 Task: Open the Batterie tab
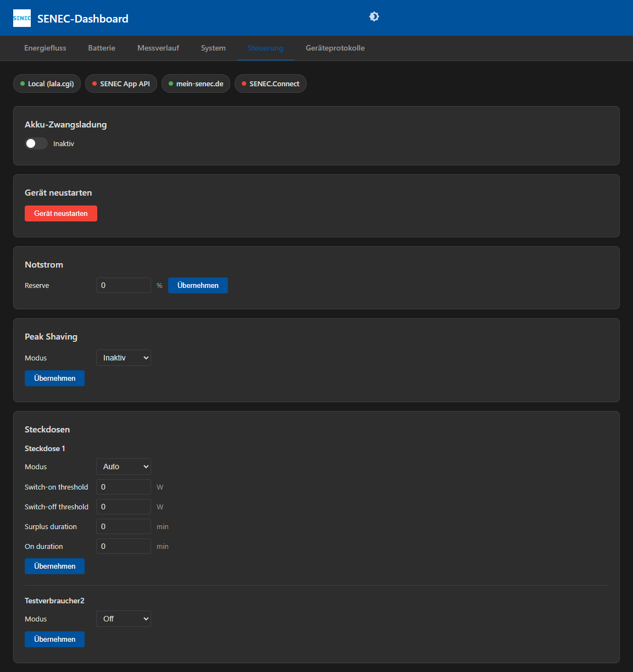tap(102, 48)
